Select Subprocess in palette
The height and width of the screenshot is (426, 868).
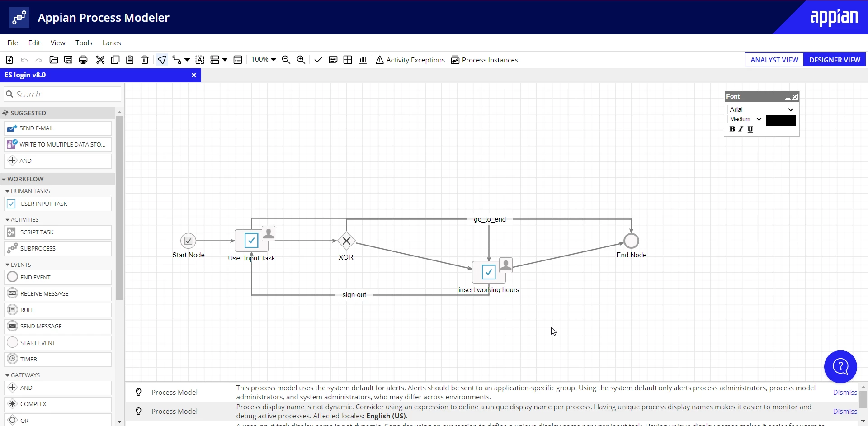point(58,249)
